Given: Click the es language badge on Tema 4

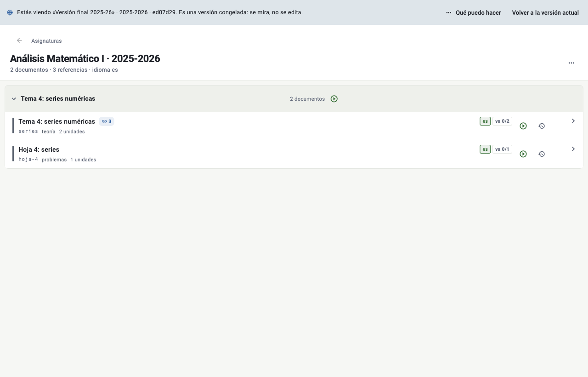Looking at the screenshot, I should (485, 121).
